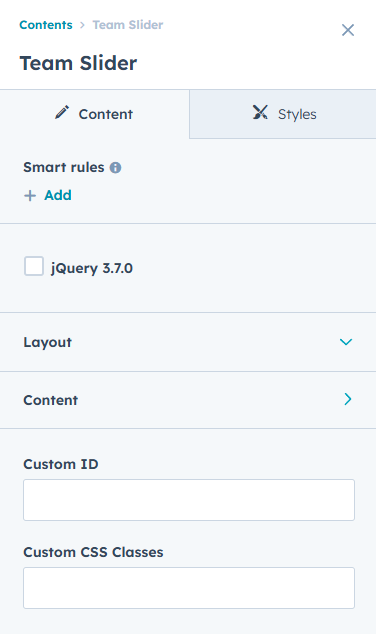Click the jQuery 3.7.0 label

click(92, 268)
